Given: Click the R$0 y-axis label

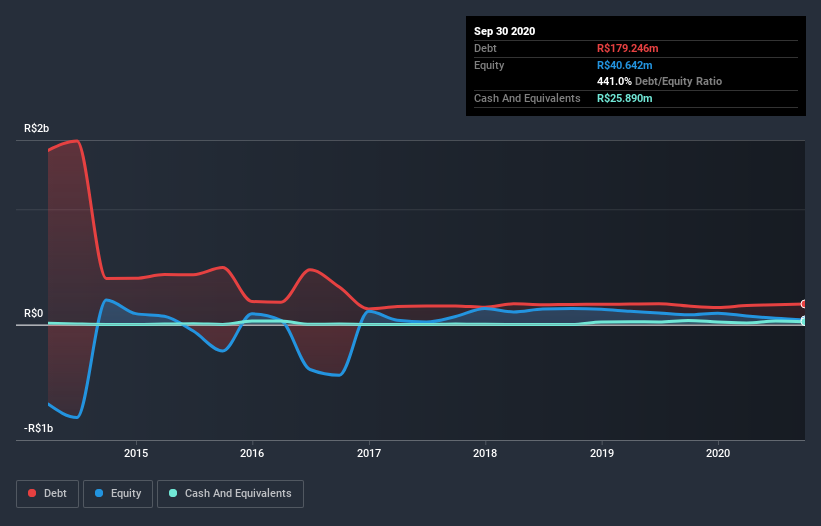Looking at the screenshot, I should (34, 314).
